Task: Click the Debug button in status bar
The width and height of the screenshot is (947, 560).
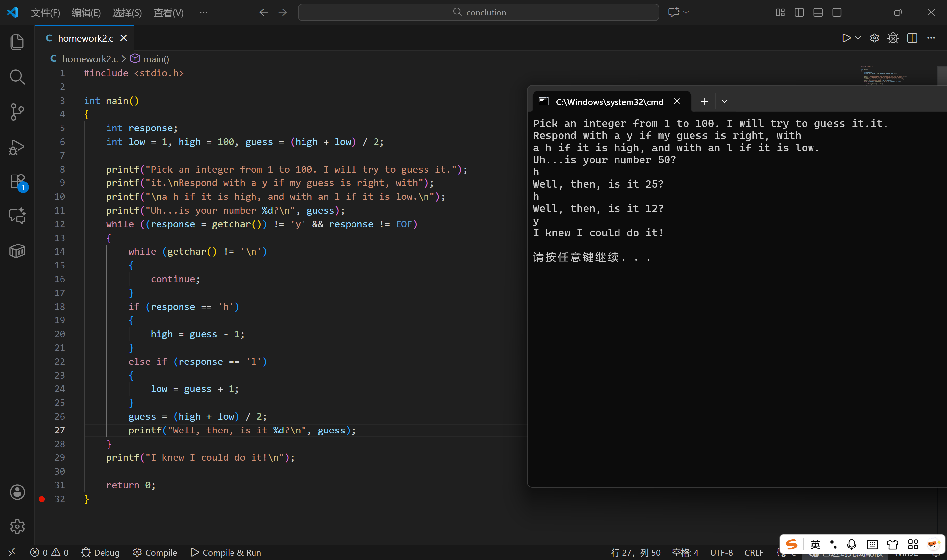Action: point(100,552)
